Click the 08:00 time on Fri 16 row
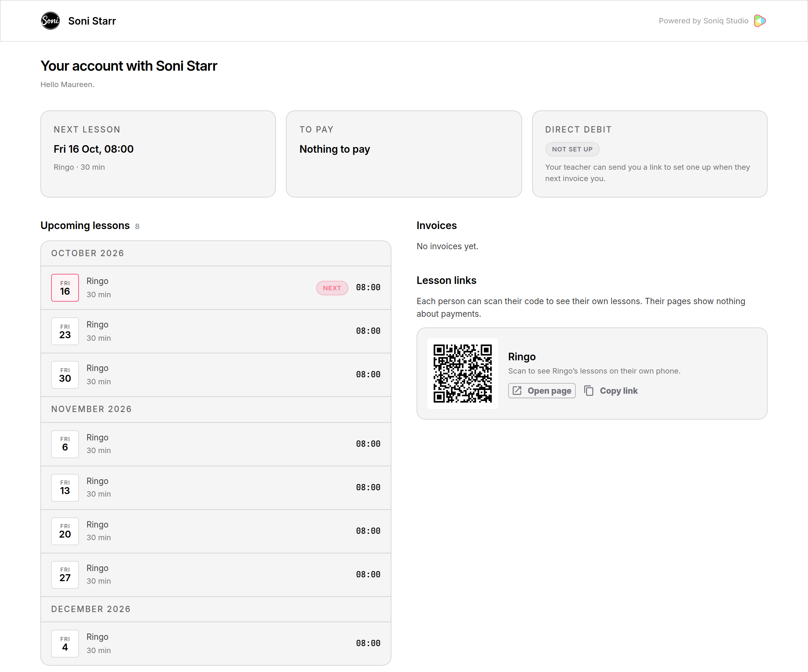Screen dimensions: 808x672 point(368,288)
